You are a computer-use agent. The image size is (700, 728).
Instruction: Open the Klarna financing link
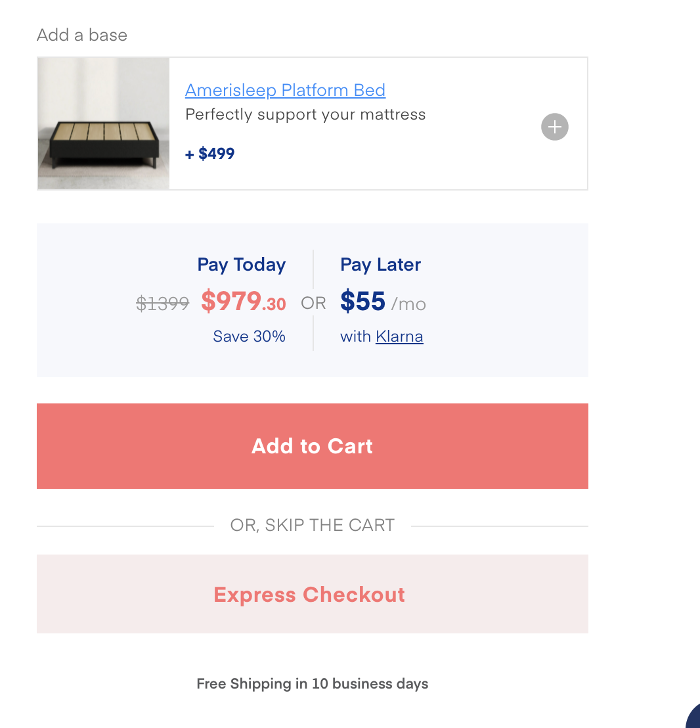[x=399, y=336]
